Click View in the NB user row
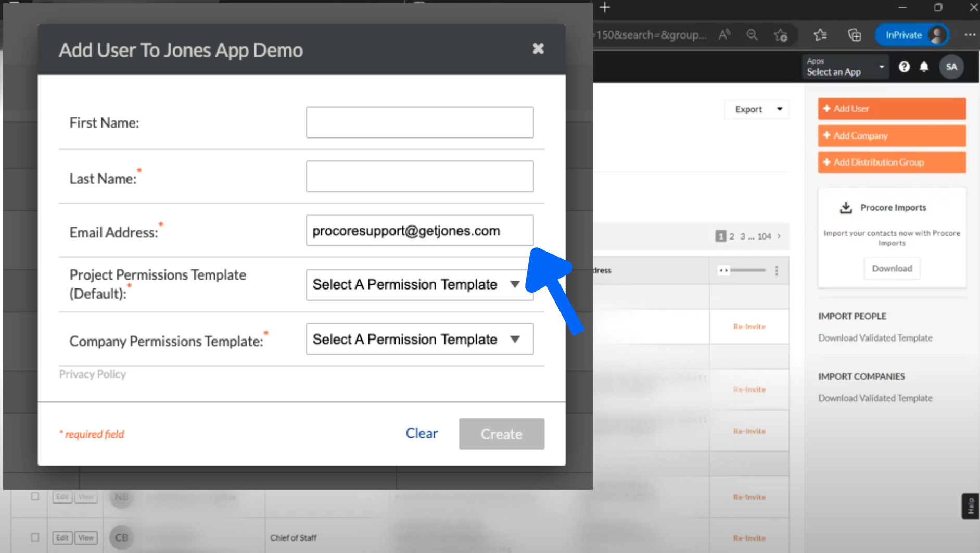The height and width of the screenshot is (553, 980). point(86,497)
